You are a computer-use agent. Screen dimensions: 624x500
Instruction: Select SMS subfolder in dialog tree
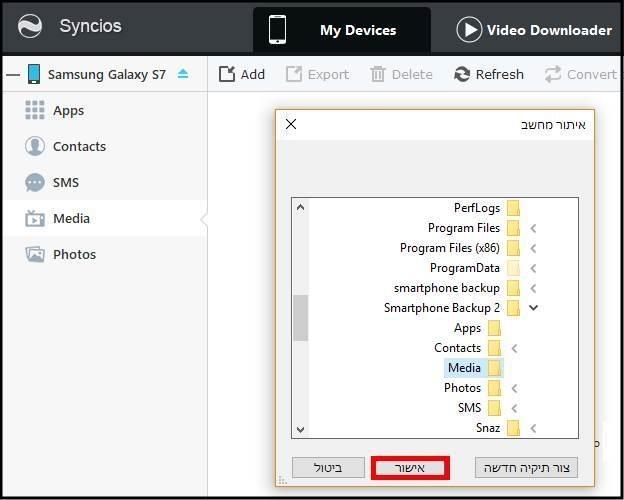470,408
